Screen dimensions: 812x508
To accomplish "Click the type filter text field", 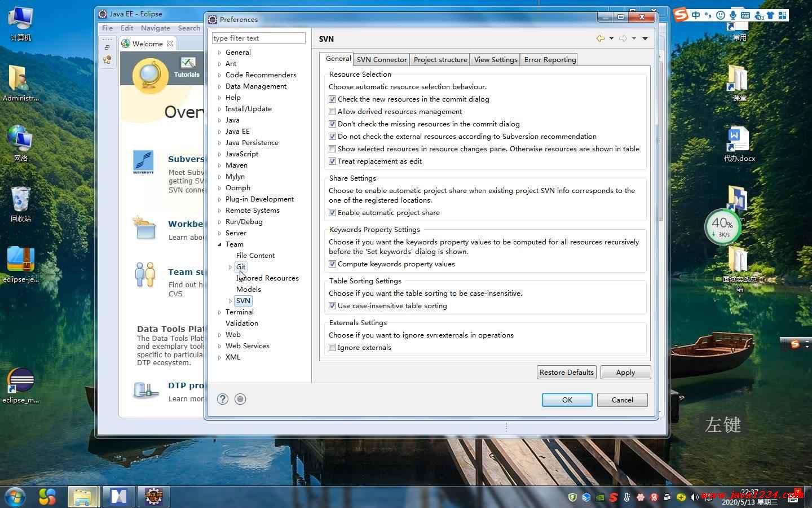I will pyautogui.click(x=259, y=38).
